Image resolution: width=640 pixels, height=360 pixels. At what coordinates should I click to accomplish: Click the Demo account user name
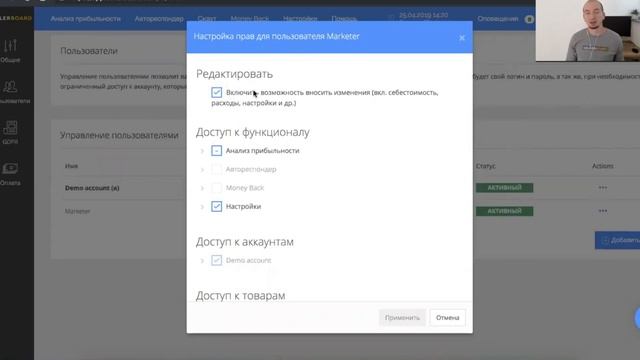(x=92, y=188)
